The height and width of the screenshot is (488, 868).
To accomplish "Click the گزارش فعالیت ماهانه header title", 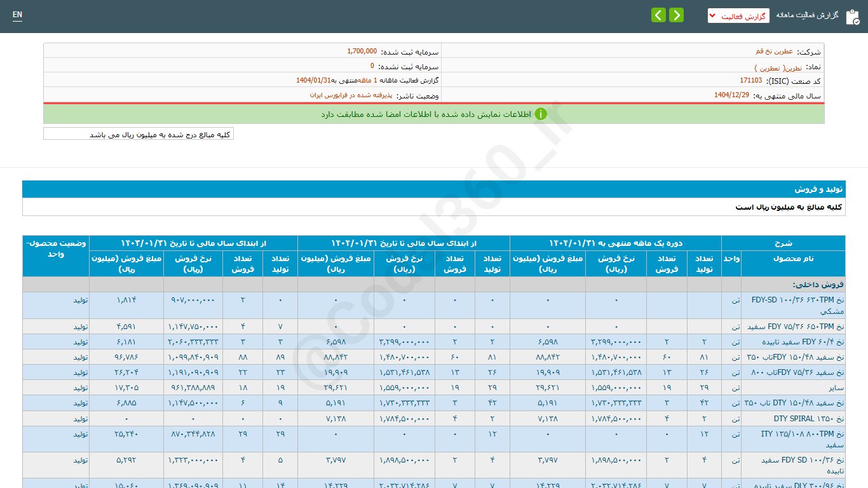I will 807,15.
